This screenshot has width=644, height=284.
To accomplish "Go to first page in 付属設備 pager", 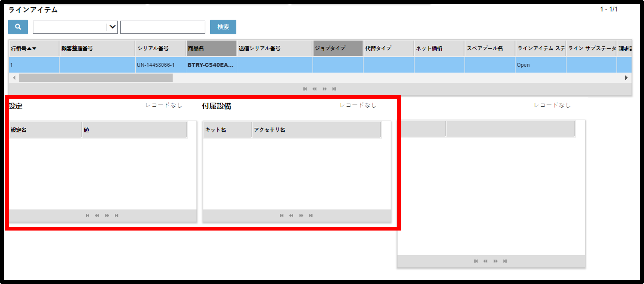I will pos(282,216).
